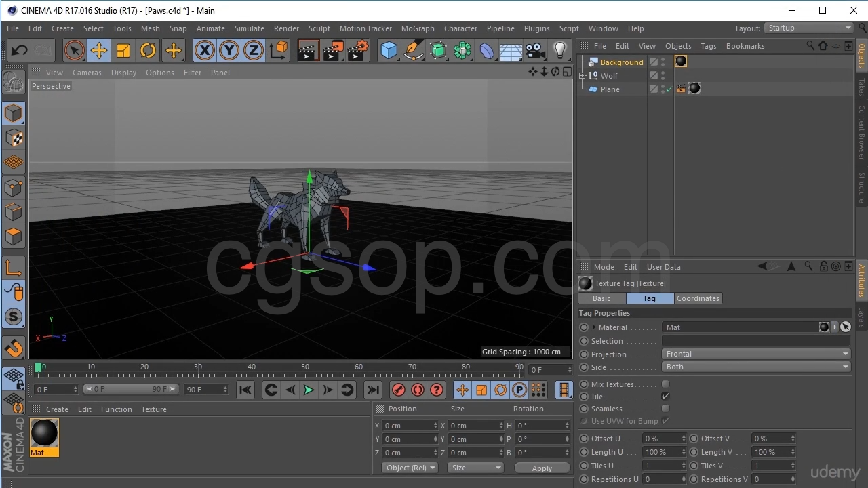Viewport: 868px width, 488px height.
Task: Open the Side dropdown set to Both
Action: click(x=755, y=367)
